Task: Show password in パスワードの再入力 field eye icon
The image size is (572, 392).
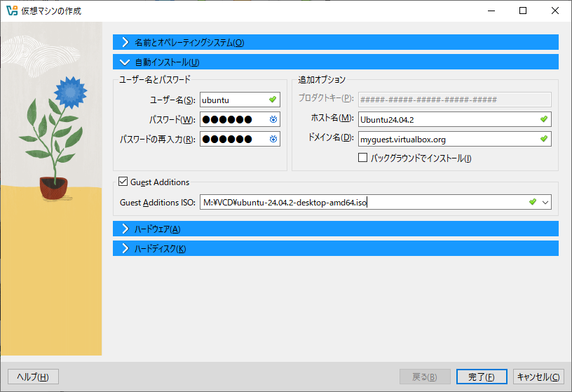Action: point(273,139)
